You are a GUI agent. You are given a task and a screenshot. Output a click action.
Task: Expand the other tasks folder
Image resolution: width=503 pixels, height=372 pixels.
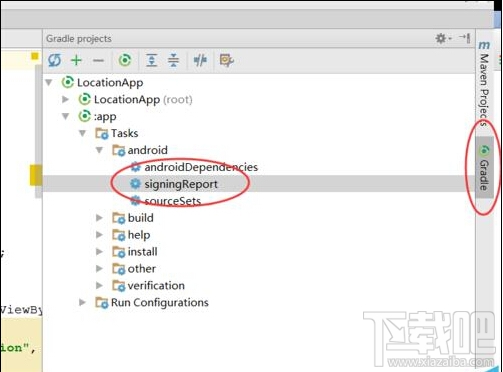click(99, 269)
